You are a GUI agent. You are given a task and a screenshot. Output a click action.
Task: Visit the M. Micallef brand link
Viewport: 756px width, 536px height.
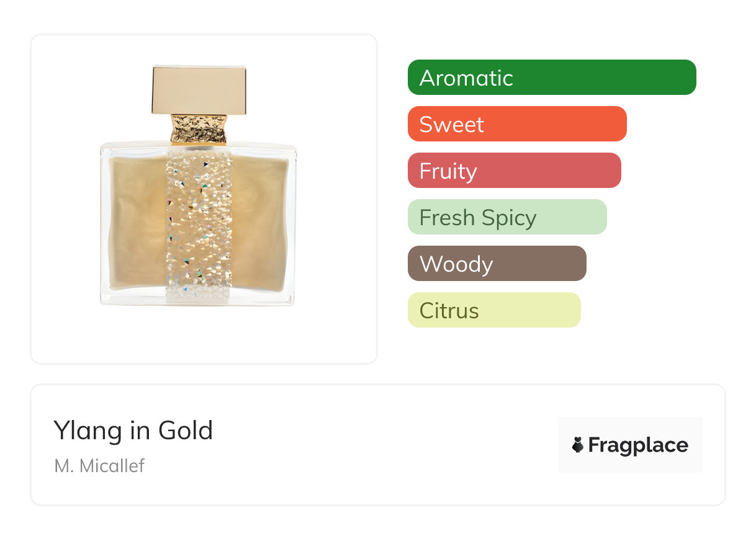pyautogui.click(x=99, y=465)
